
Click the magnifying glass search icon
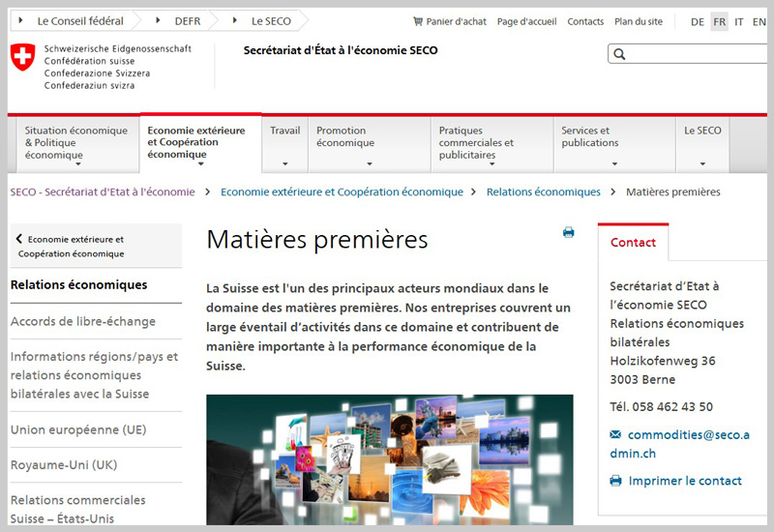click(620, 55)
